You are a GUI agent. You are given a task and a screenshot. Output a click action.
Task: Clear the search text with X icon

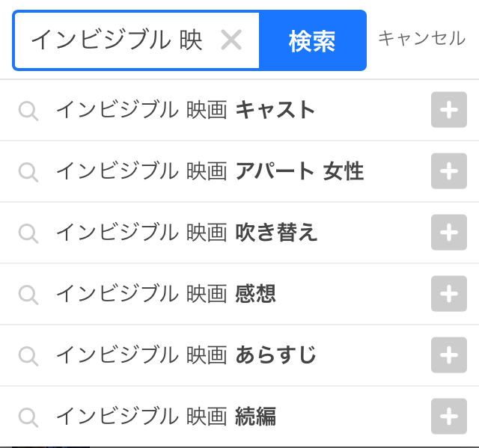[231, 40]
